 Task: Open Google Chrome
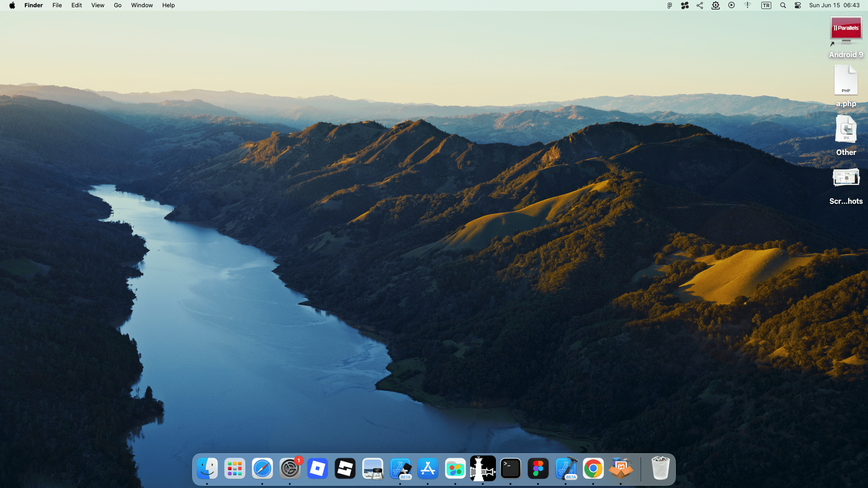click(593, 469)
